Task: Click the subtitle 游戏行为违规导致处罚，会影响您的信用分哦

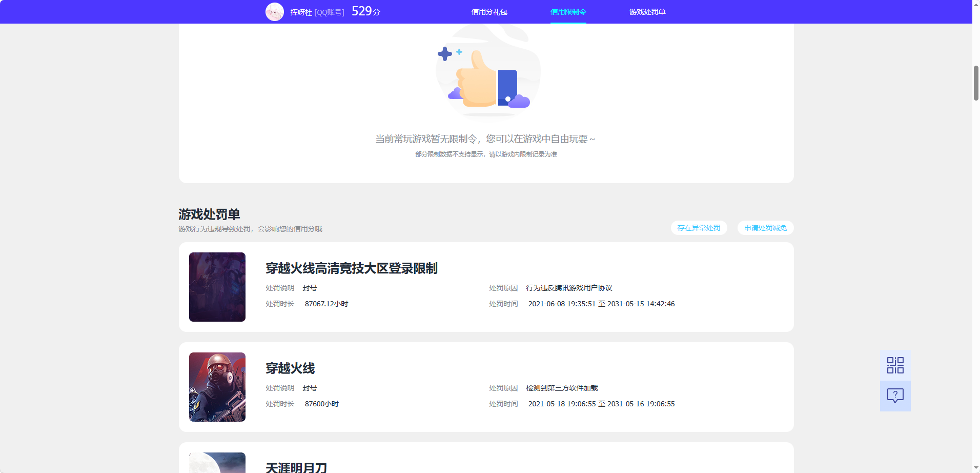Action: (x=250, y=229)
